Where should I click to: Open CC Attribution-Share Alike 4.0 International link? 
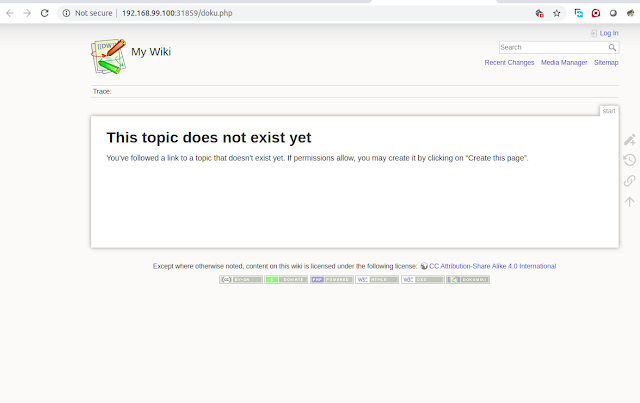coord(492,266)
